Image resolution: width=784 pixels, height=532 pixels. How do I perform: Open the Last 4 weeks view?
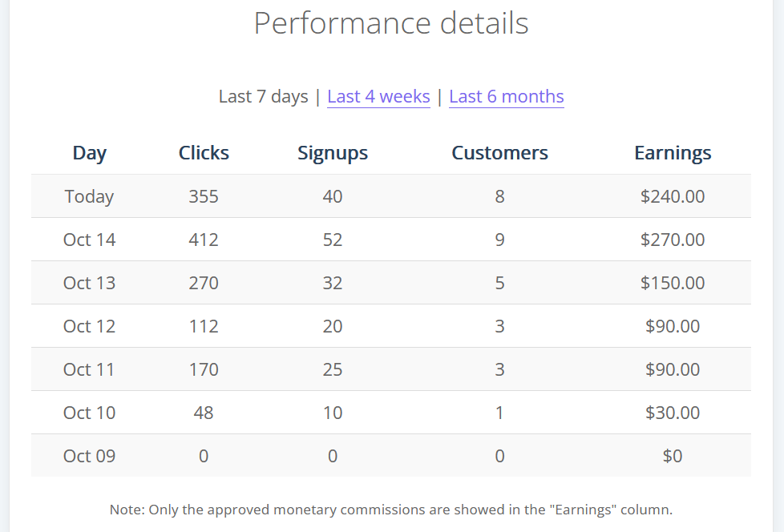coord(378,96)
